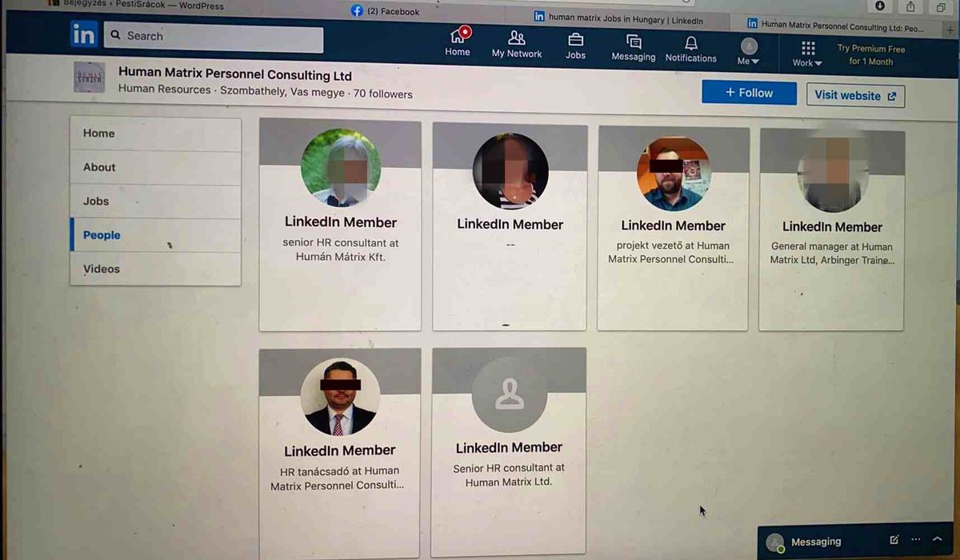Select People in company sidebar

155,235
